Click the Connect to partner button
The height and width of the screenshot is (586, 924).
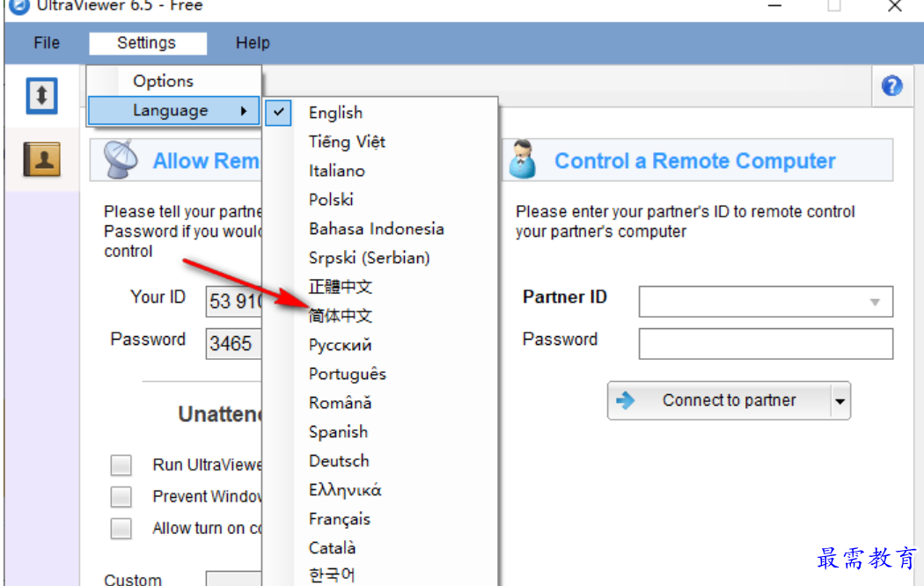click(720, 401)
